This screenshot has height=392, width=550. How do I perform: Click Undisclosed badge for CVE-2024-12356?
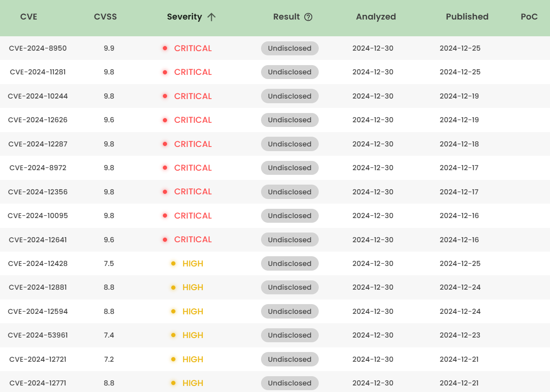[290, 192]
